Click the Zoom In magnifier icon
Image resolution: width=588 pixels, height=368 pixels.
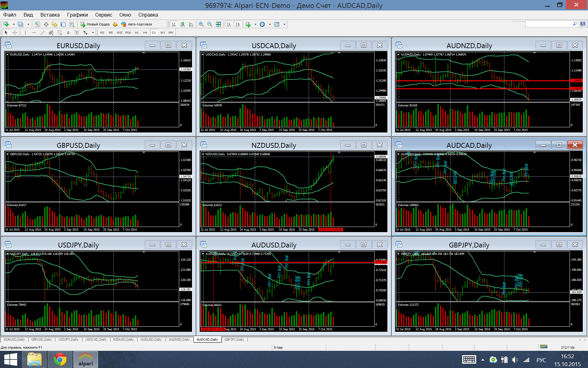(201, 24)
